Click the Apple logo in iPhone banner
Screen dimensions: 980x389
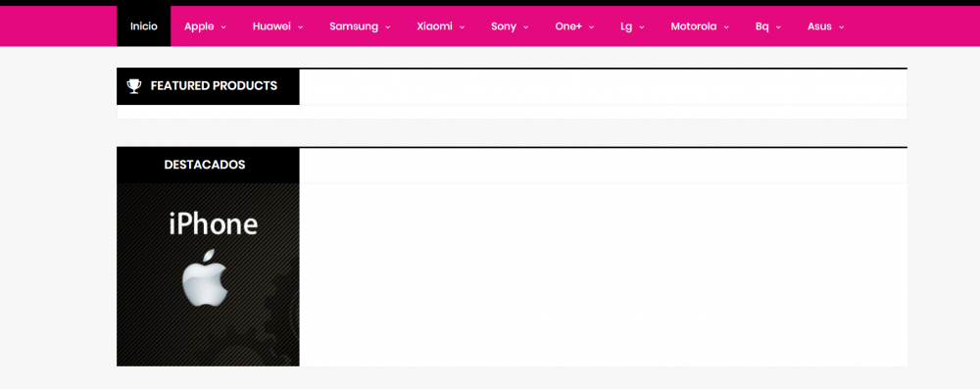tap(205, 277)
